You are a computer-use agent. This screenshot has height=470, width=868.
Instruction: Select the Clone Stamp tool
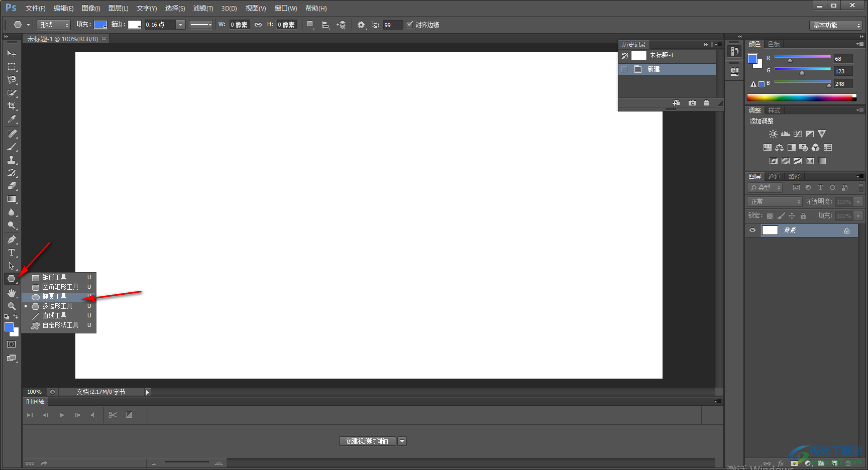click(x=11, y=160)
